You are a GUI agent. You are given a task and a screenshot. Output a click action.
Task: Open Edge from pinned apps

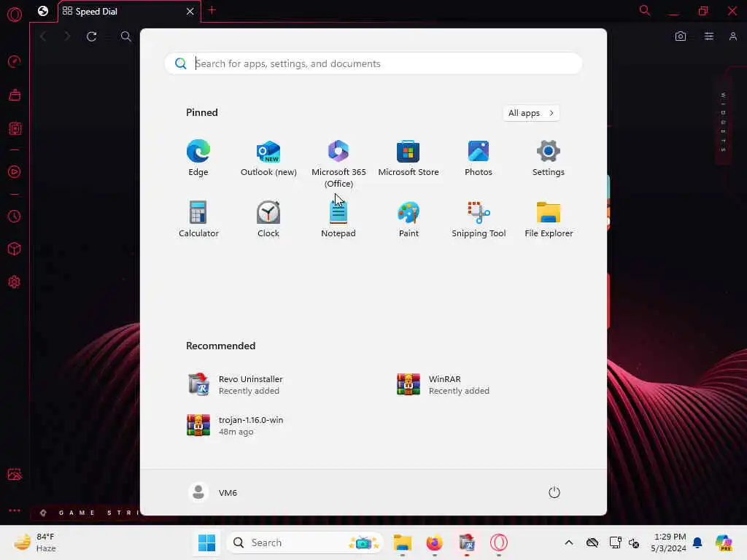pos(198,158)
